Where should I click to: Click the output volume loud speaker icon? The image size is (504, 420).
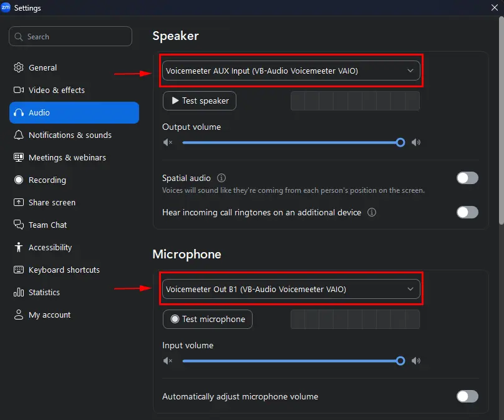point(416,142)
